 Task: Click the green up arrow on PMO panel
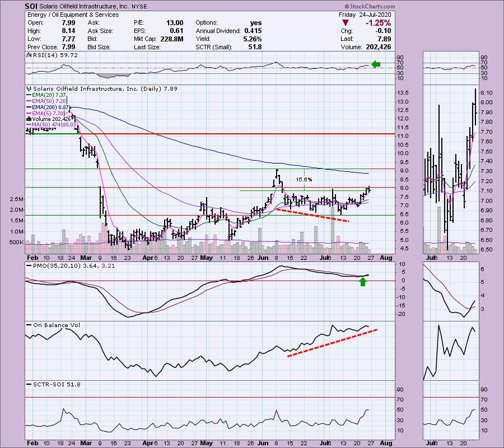pyautogui.click(x=363, y=281)
